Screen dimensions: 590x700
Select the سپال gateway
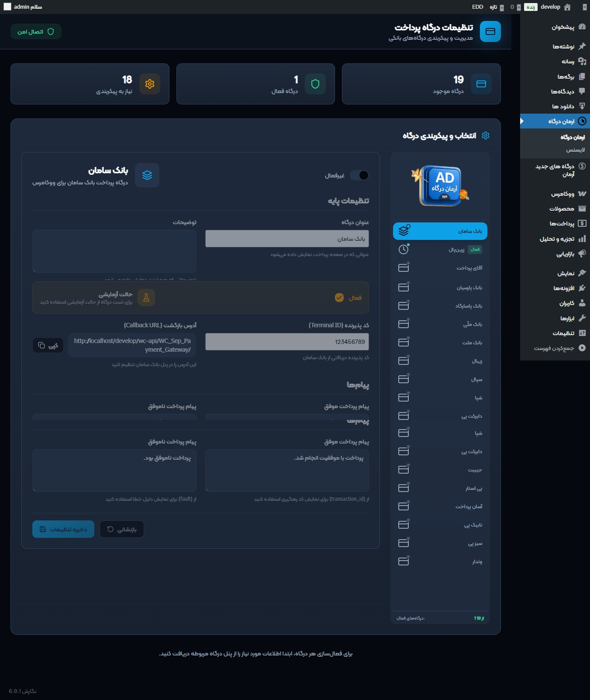pos(440,379)
